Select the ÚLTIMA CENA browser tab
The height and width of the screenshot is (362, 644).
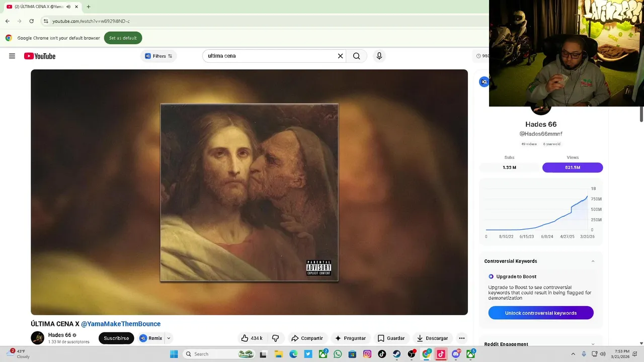pyautogui.click(x=42, y=7)
